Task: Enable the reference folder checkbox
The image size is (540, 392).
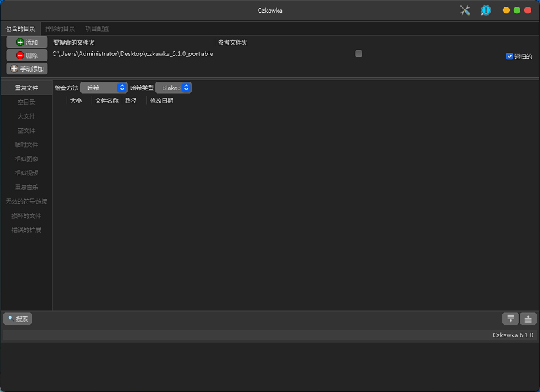Action: pyautogui.click(x=358, y=53)
